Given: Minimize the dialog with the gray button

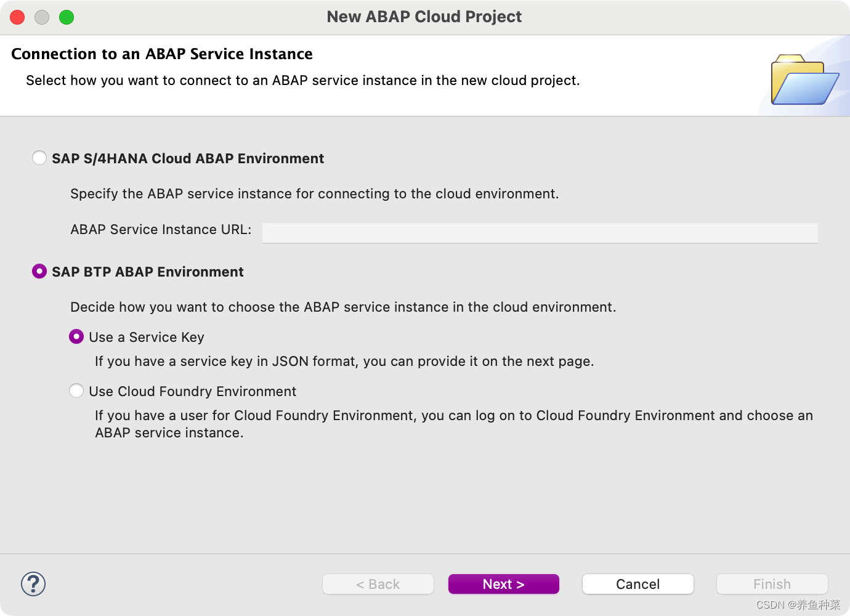Looking at the screenshot, I should pos(42,17).
